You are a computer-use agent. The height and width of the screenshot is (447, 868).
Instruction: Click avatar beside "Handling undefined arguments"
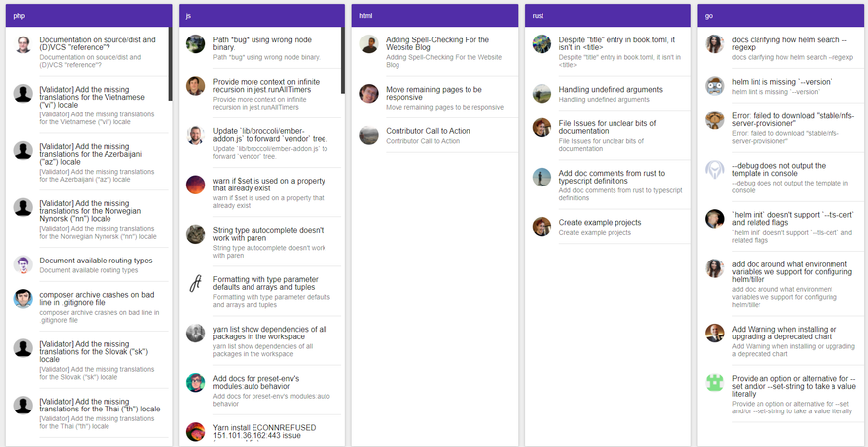542,94
